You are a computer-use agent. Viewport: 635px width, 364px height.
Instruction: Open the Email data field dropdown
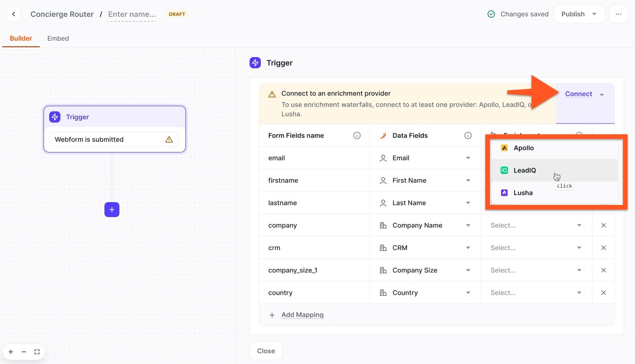click(x=425, y=158)
